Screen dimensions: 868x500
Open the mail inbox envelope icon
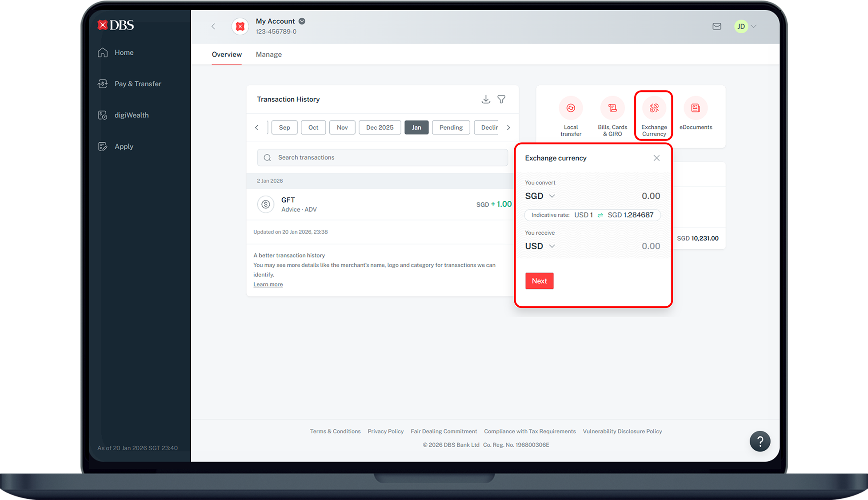pos(716,27)
